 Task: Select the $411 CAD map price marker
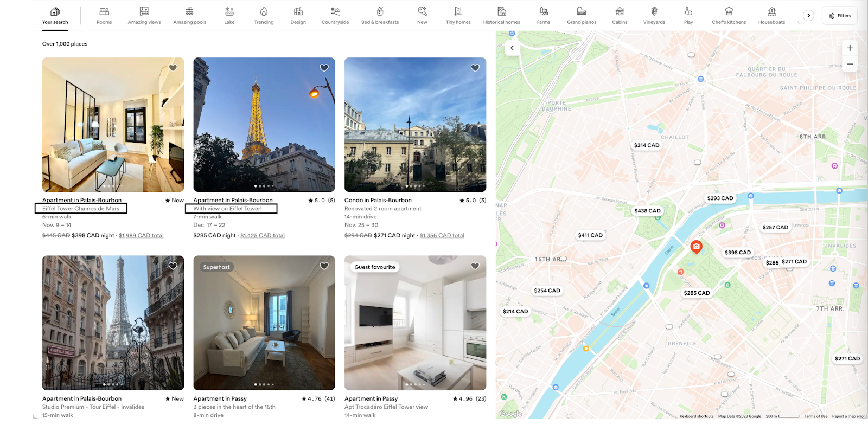point(590,235)
